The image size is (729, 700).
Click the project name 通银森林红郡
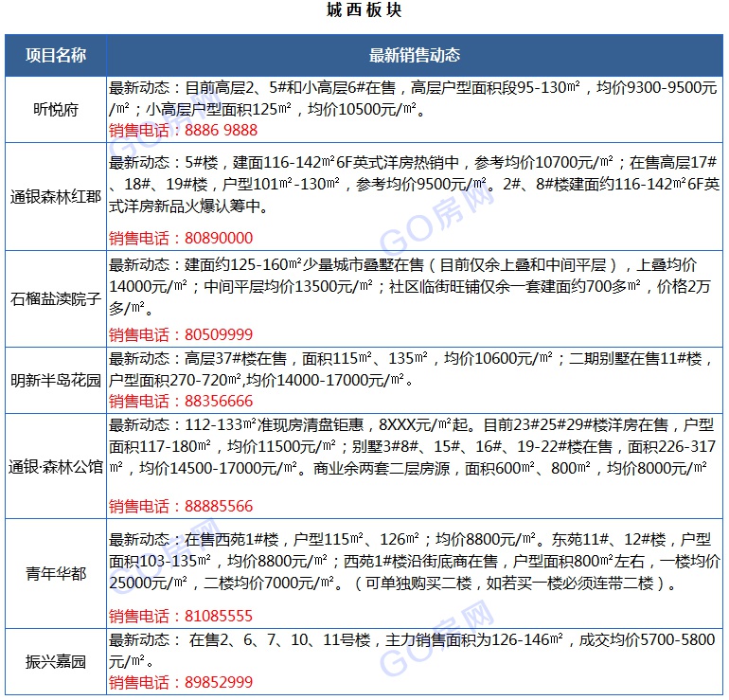(56, 197)
